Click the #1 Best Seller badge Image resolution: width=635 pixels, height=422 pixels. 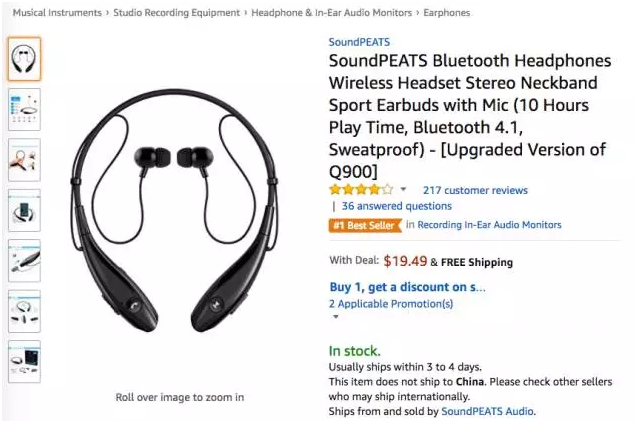click(x=365, y=225)
